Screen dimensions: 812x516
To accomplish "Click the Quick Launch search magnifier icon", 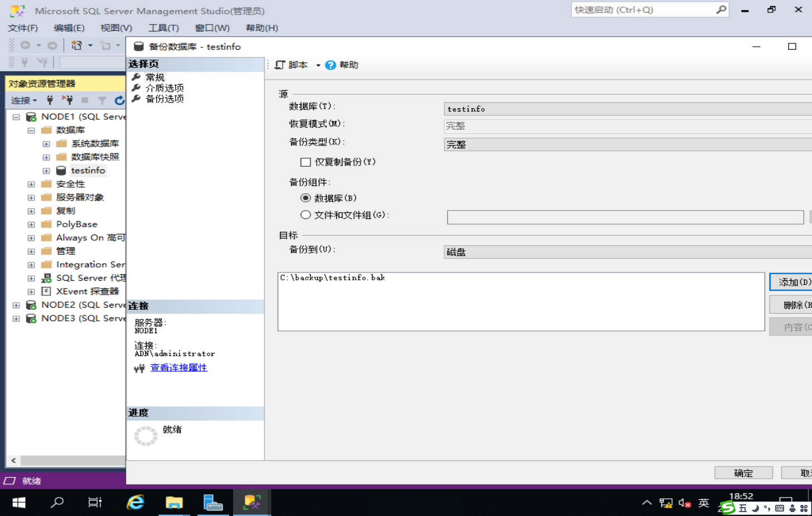I will [x=722, y=9].
